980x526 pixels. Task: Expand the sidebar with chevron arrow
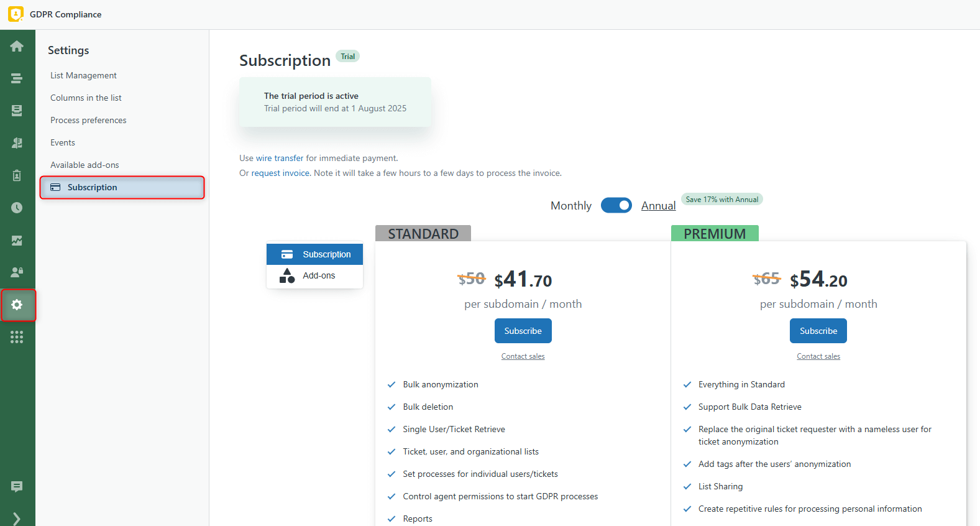point(17,519)
